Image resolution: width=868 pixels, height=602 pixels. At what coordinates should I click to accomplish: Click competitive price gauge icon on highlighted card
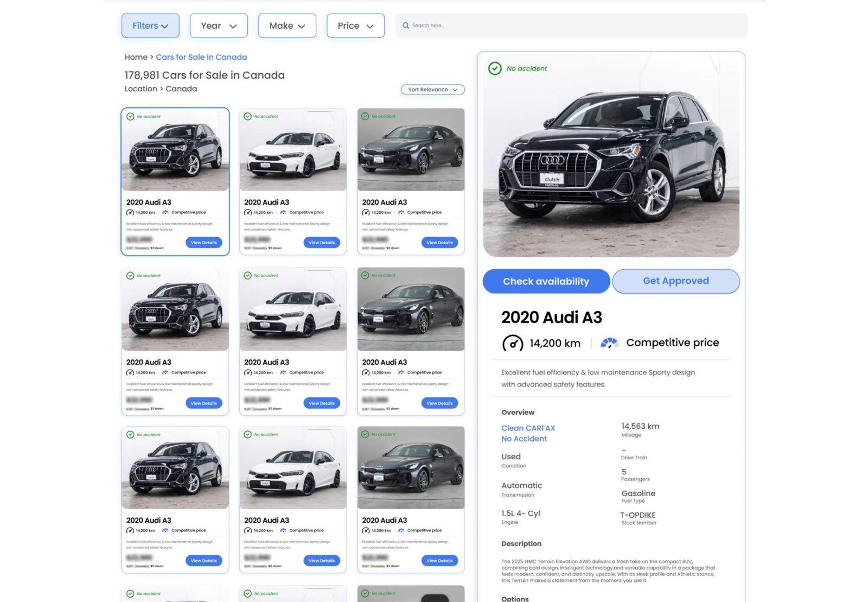pyautogui.click(x=165, y=212)
